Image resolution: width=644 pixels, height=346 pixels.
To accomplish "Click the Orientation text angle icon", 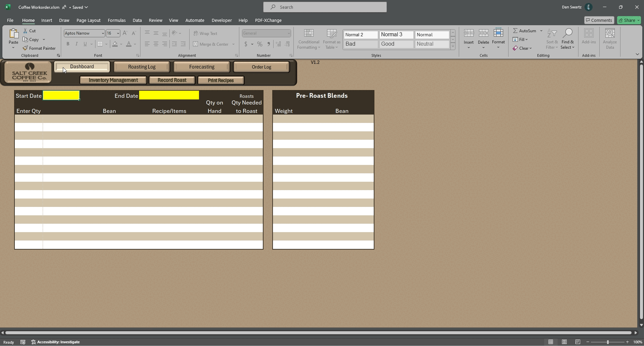I will [174, 33].
